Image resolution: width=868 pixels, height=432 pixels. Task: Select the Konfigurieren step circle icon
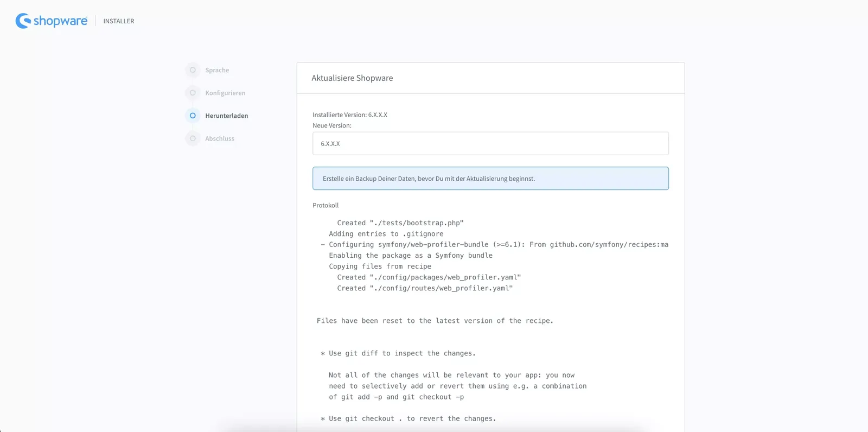pyautogui.click(x=193, y=93)
